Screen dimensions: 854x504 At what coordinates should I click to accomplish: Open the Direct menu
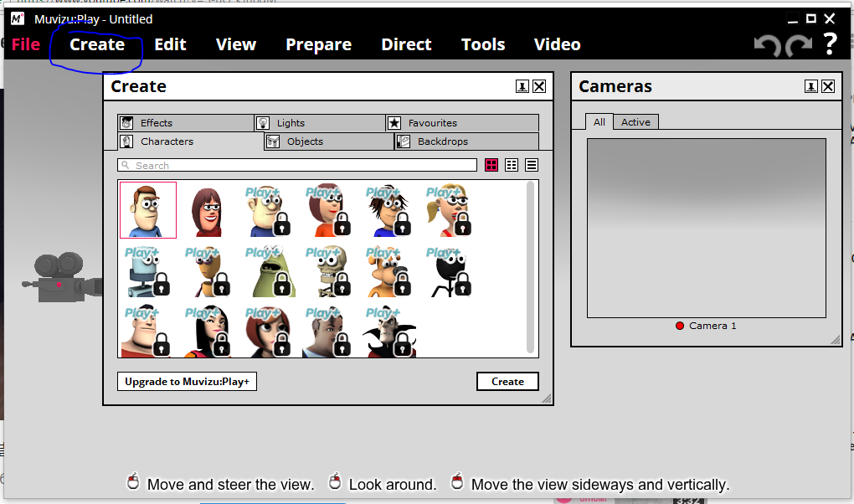406,44
